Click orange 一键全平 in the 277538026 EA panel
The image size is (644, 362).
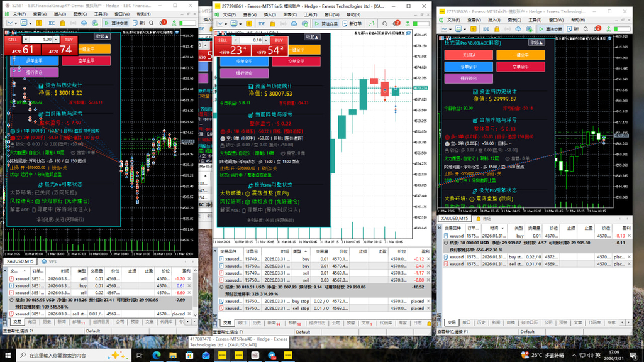point(520,55)
